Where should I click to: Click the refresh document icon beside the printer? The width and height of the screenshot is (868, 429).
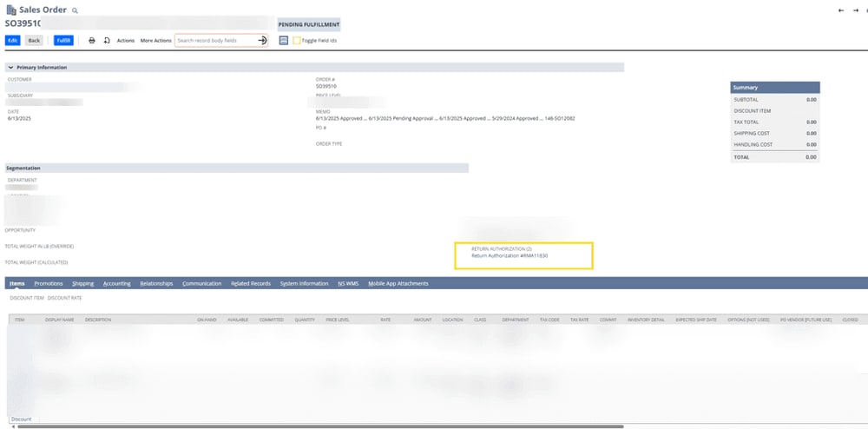point(107,41)
